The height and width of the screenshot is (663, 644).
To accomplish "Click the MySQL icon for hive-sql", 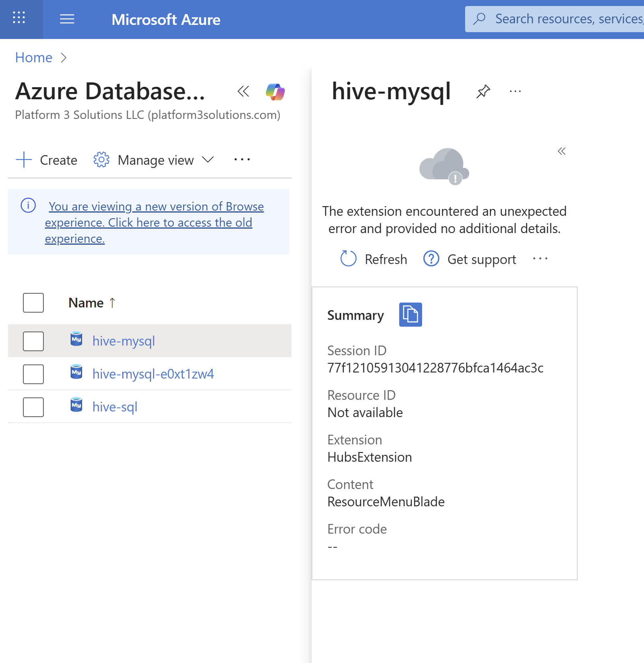I will [76, 405].
